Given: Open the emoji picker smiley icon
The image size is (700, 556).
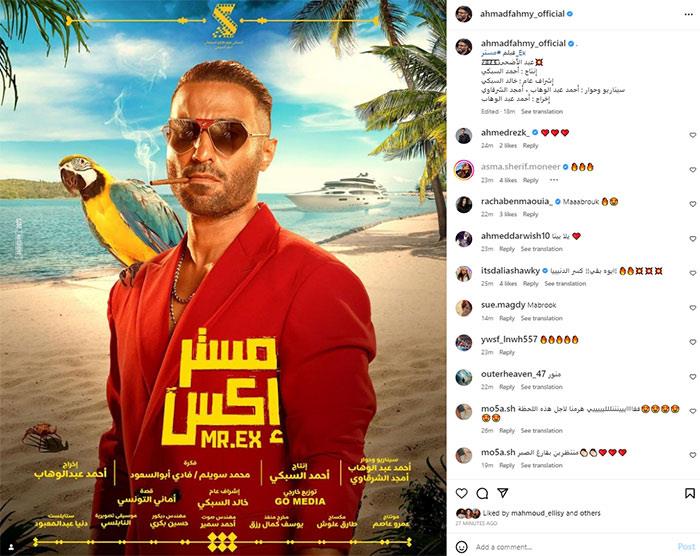Looking at the screenshot, I should 462,547.
